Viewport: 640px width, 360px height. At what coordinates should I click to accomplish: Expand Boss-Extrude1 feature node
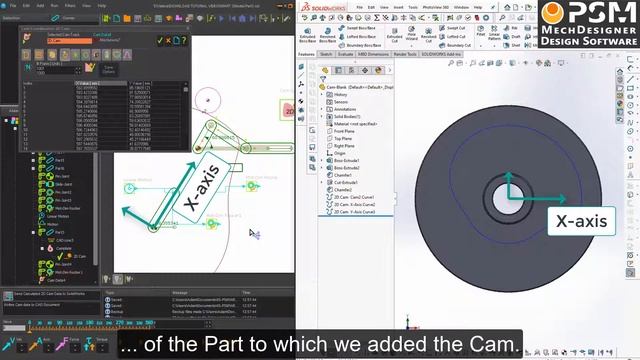[322, 160]
